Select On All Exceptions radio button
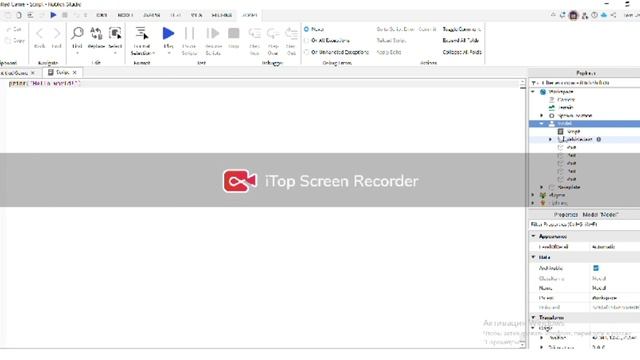This screenshot has height=360, width=640. pyautogui.click(x=307, y=40)
